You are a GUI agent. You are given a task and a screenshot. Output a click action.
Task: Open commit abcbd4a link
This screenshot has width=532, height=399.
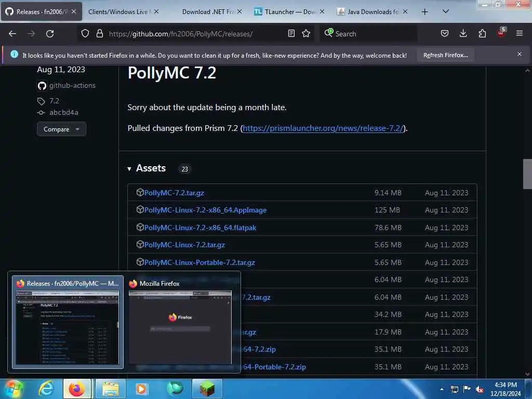point(64,112)
